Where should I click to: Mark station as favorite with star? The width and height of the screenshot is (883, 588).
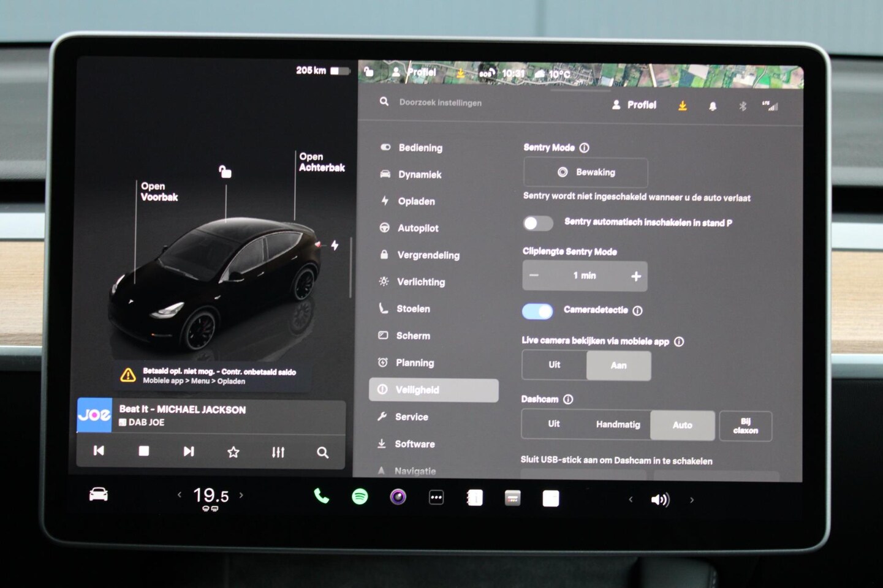click(233, 452)
